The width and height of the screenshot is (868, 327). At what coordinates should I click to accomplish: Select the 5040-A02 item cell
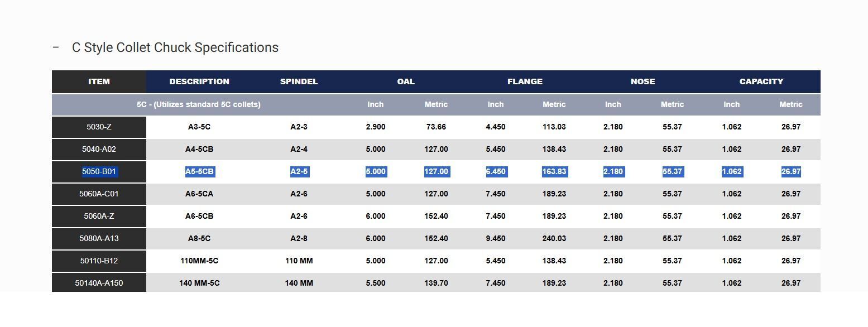click(x=99, y=149)
